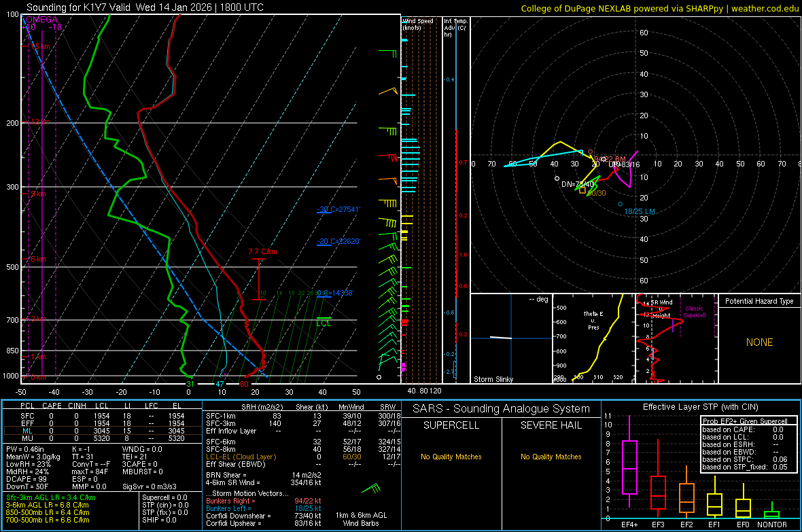Click the green LCL marker label on the skew-T

coord(324,323)
